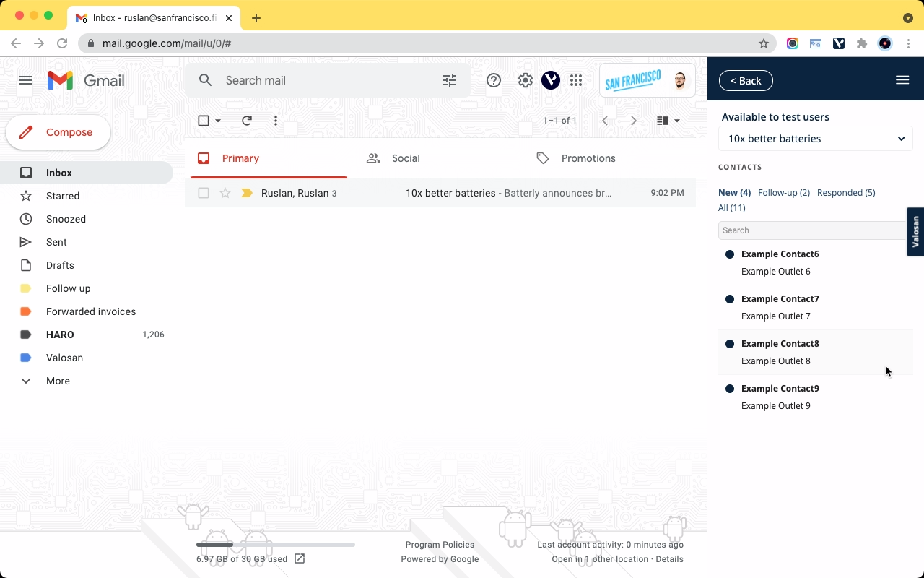Open Gmail main menu hamburger icon
The height and width of the screenshot is (578, 924).
(26, 80)
